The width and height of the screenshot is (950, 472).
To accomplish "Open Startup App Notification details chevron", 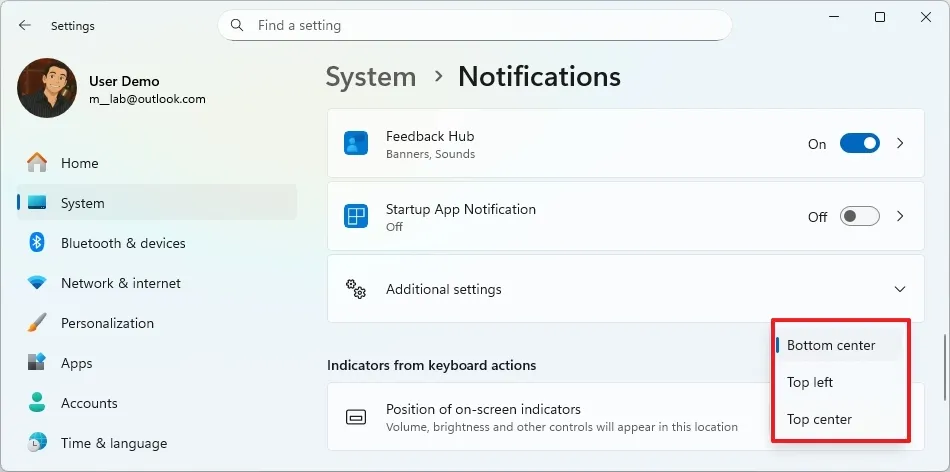I will coord(900,216).
